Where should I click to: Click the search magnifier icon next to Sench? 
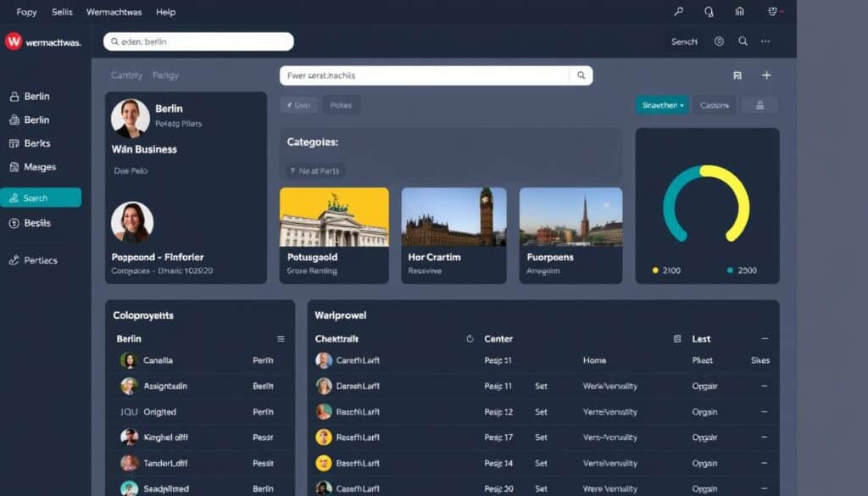click(743, 41)
